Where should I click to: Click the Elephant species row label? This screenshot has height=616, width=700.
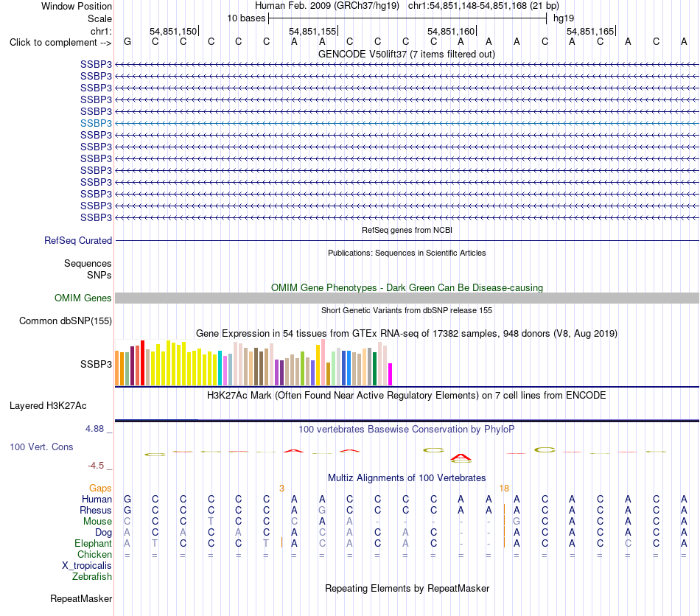[x=93, y=543]
